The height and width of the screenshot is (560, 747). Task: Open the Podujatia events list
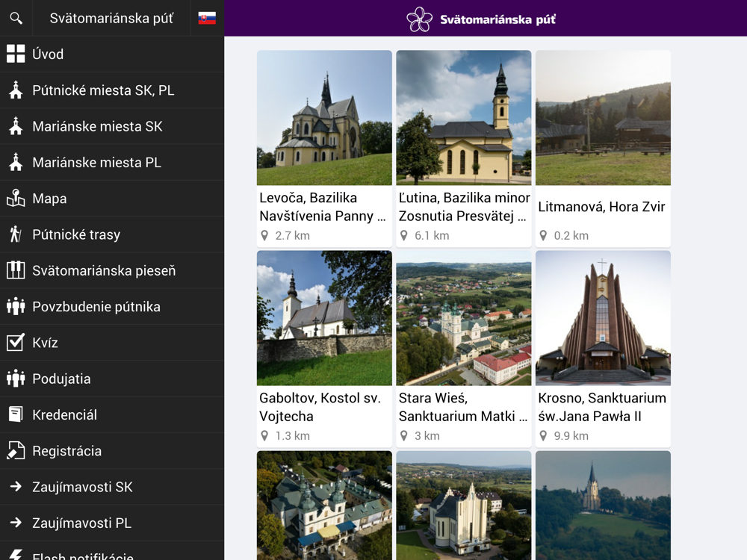[x=112, y=379]
